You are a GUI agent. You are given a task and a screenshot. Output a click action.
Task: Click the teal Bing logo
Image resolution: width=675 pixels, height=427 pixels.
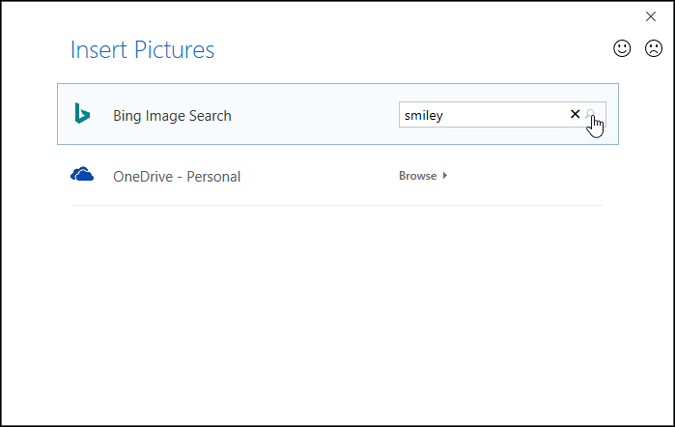[82, 113]
